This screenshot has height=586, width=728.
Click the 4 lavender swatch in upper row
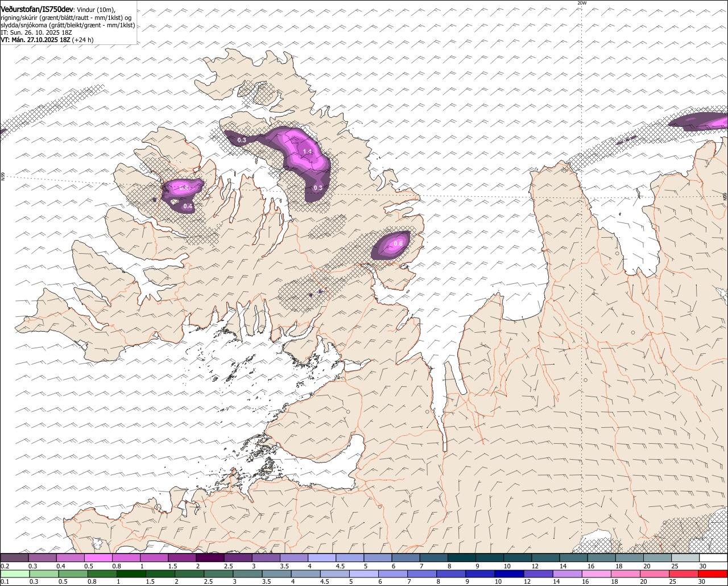pyautogui.click(x=322, y=558)
